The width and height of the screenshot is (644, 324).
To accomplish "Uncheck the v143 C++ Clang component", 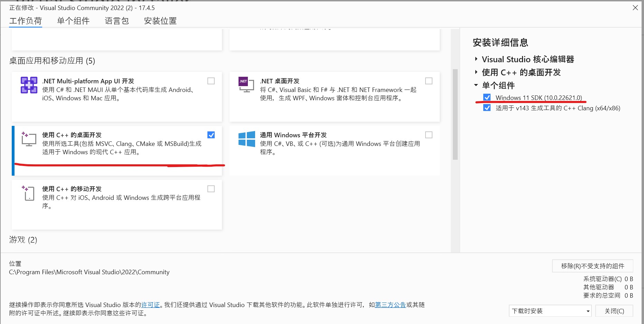I will point(487,108).
